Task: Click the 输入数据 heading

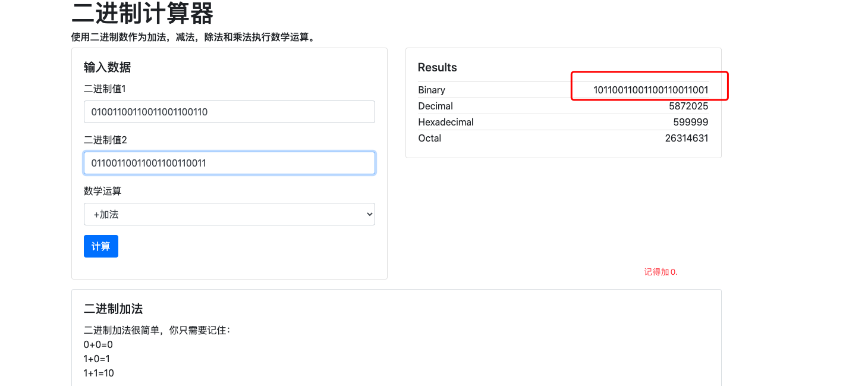Action: (x=107, y=68)
